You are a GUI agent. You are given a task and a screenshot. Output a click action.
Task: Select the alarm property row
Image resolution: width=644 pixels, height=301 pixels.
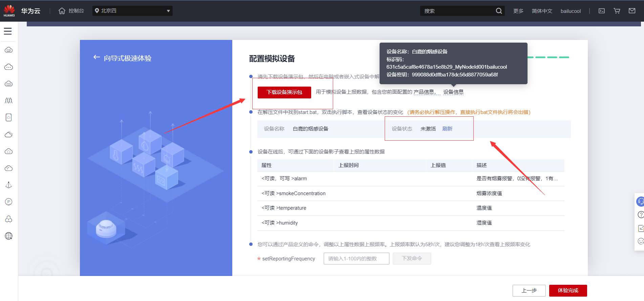(411, 179)
